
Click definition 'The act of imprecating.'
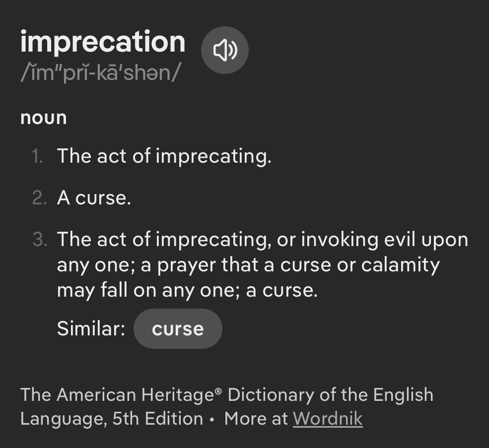click(164, 156)
